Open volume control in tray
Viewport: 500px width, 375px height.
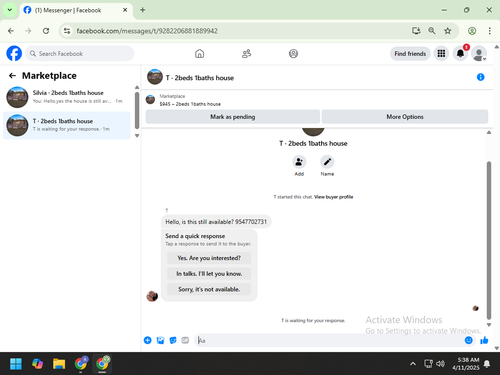[x=440, y=363]
